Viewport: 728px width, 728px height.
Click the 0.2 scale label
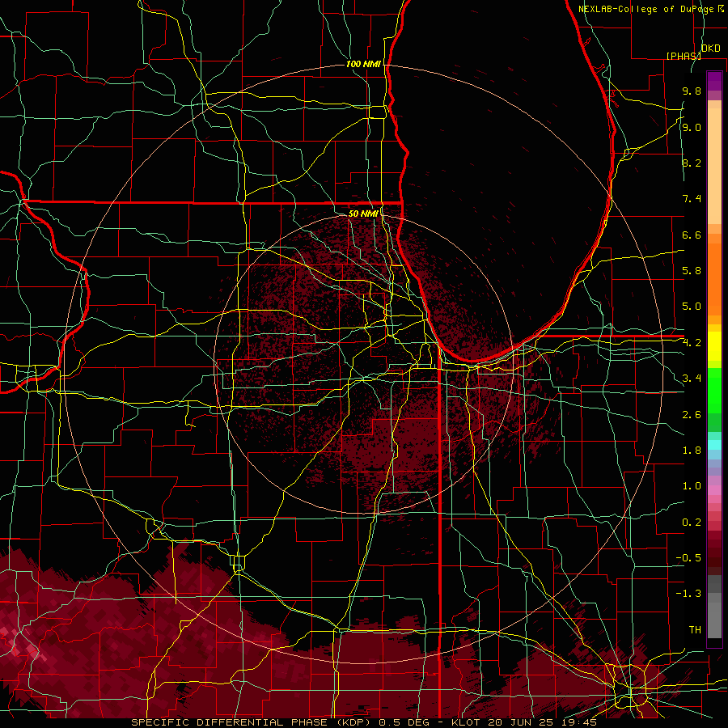point(692,523)
